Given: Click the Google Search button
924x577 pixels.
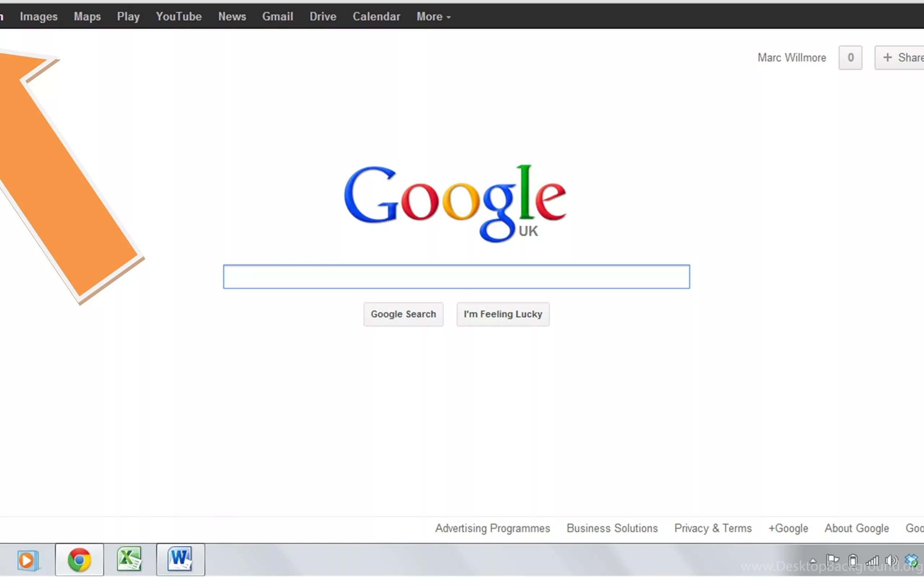Looking at the screenshot, I should click(x=403, y=314).
